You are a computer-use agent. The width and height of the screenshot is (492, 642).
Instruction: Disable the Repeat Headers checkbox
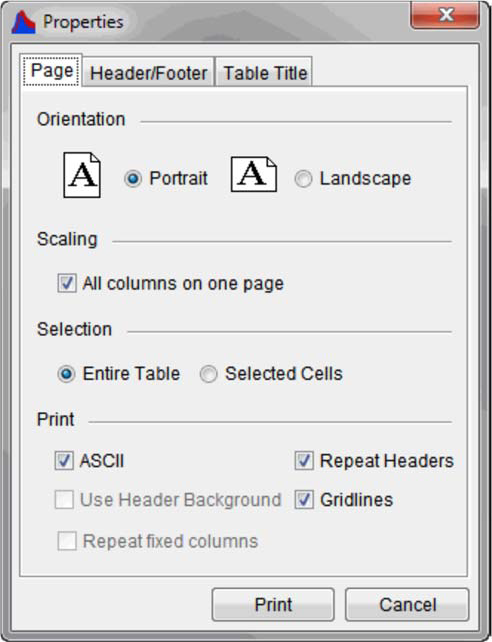(304, 461)
